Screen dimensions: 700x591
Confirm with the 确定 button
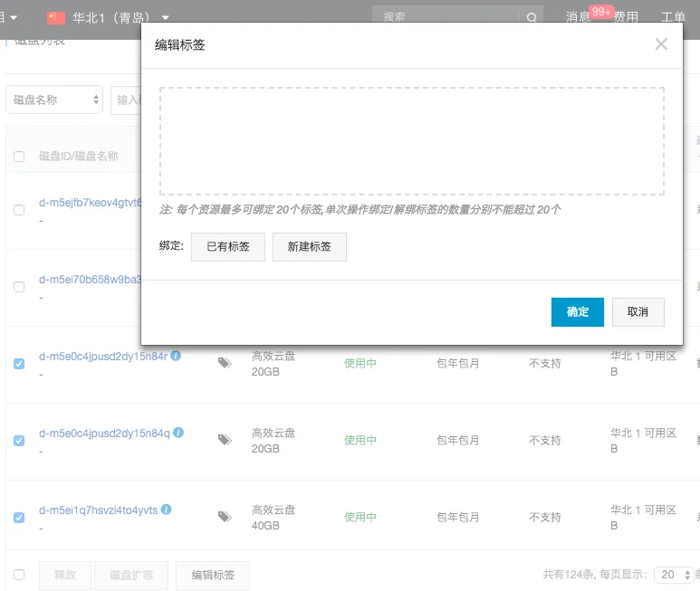[x=577, y=311]
